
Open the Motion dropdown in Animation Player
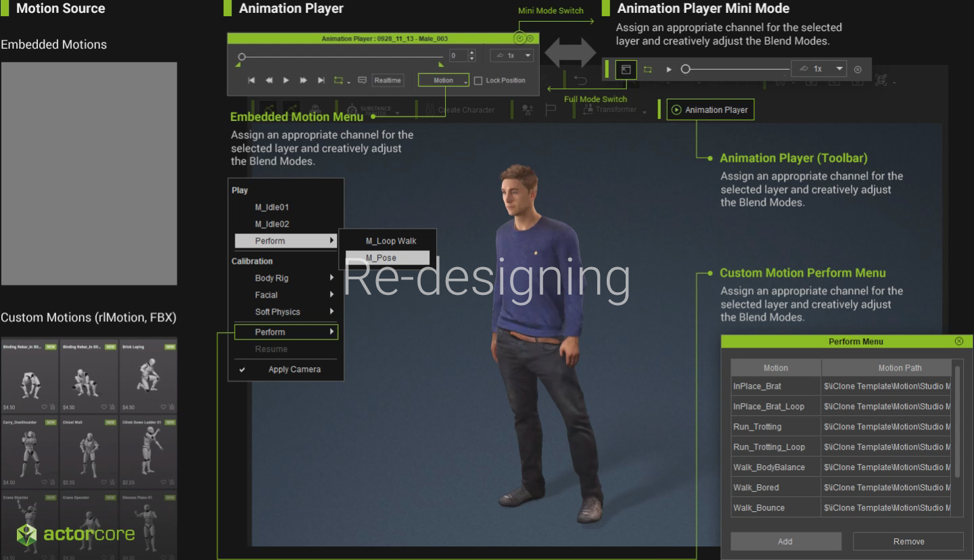click(443, 80)
